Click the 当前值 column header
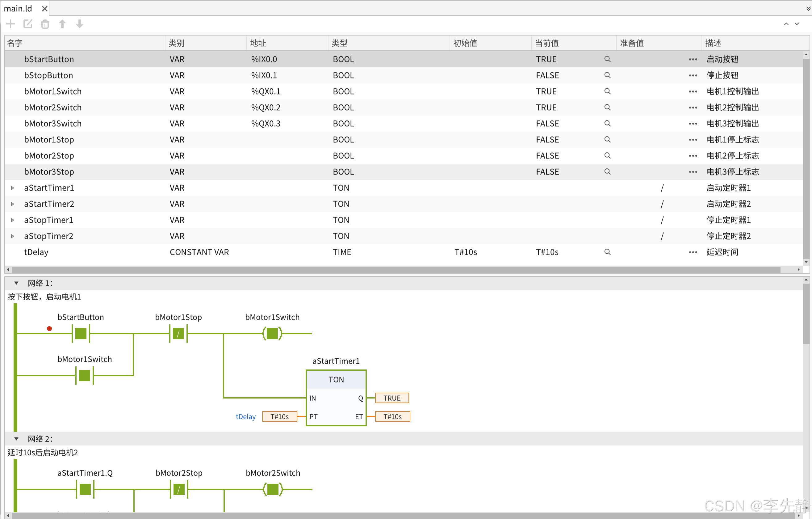 point(546,43)
